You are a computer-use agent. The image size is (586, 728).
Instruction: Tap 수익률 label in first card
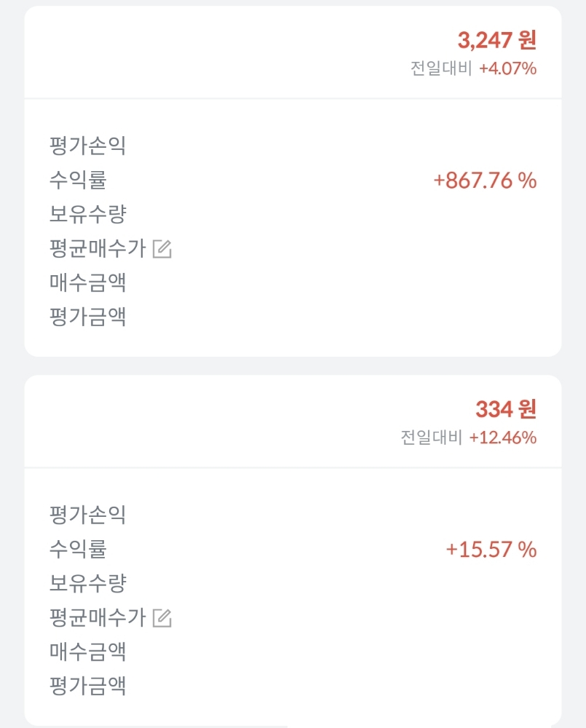pos(78,180)
